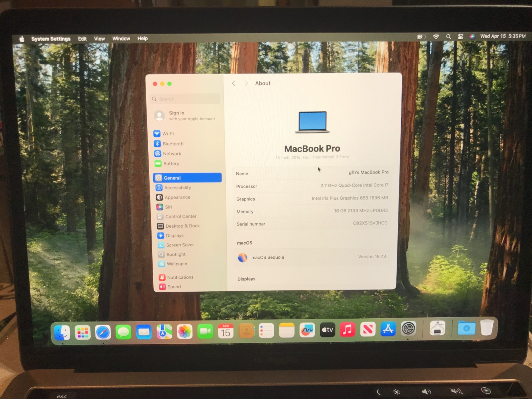Image resolution: width=532 pixels, height=399 pixels.
Task: Open Apple TV from the Dock
Action: coord(328,330)
